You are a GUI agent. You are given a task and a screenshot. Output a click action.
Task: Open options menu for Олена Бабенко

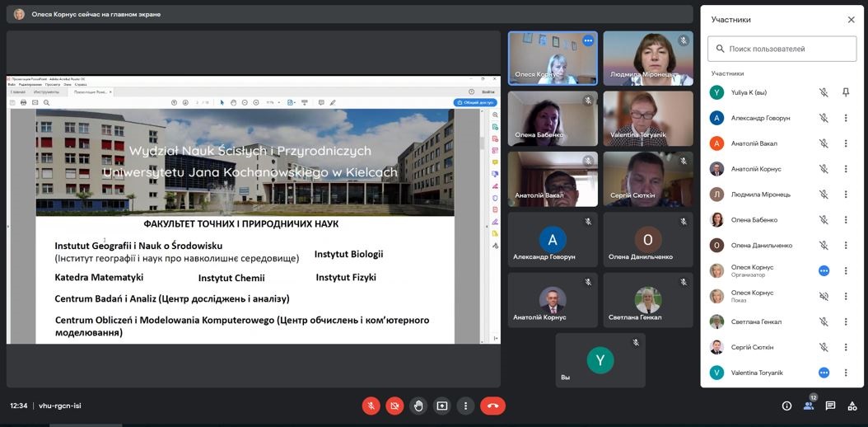846,220
